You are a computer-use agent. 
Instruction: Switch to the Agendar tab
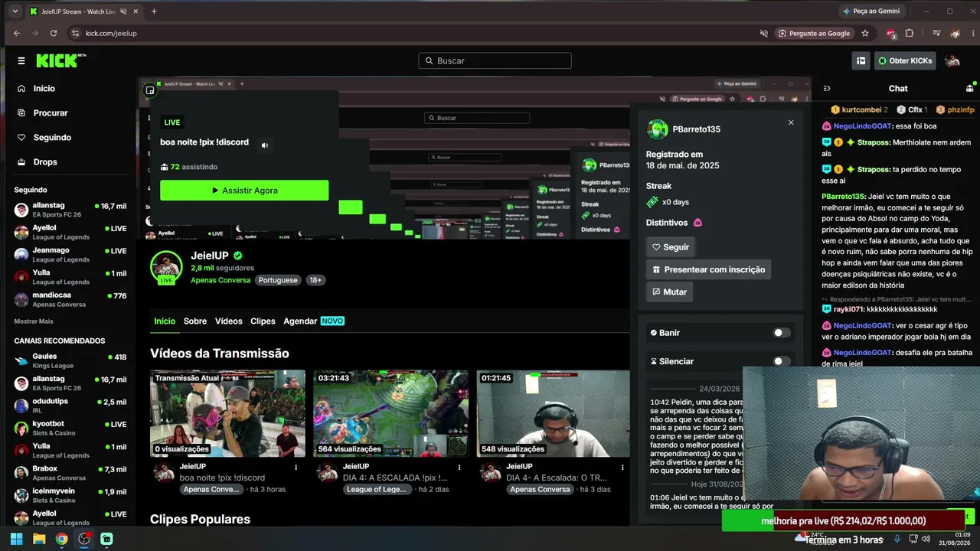314,321
